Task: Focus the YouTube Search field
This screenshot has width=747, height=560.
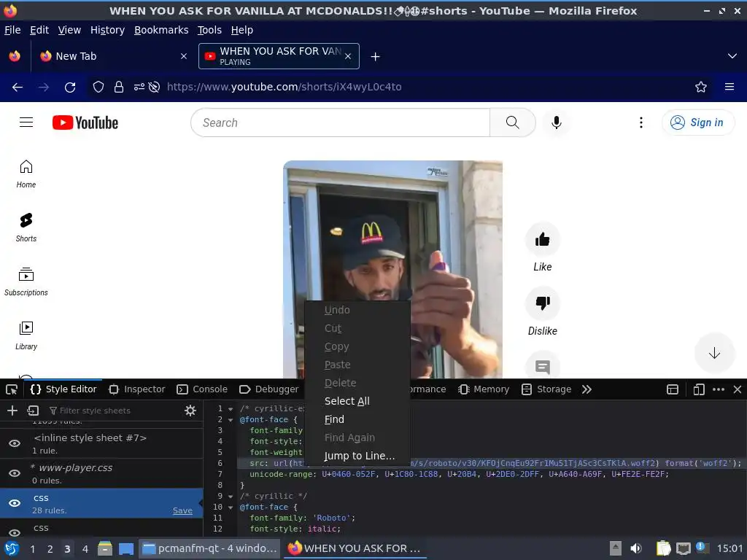Action: [340, 122]
